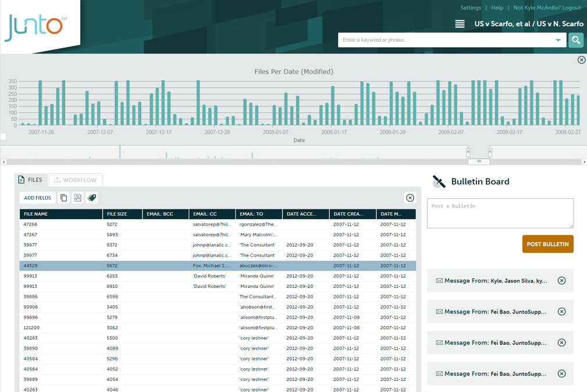
Task: Close the files table panel
Action: (x=410, y=198)
